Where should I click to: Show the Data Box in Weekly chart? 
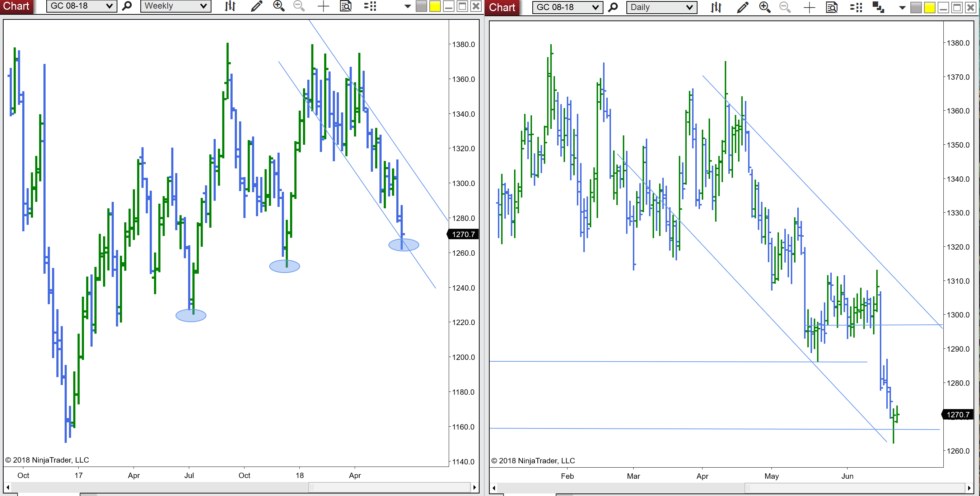(345, 6)
